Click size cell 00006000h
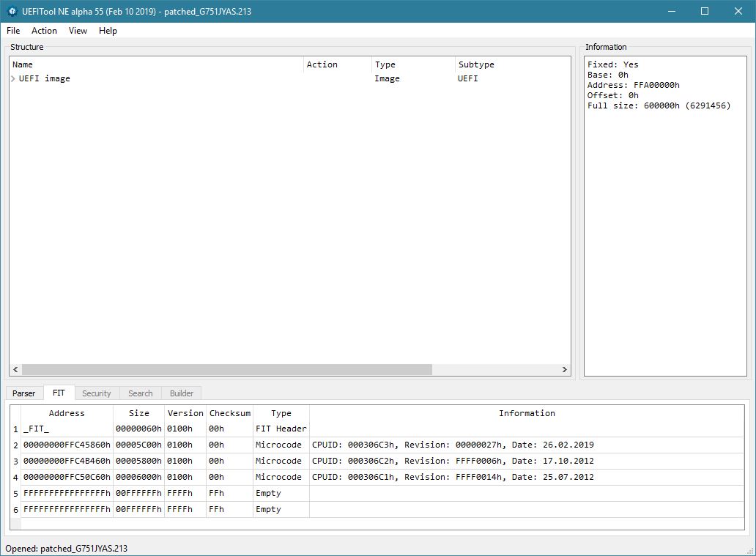756x556 pixels. (x=139, y=477)
